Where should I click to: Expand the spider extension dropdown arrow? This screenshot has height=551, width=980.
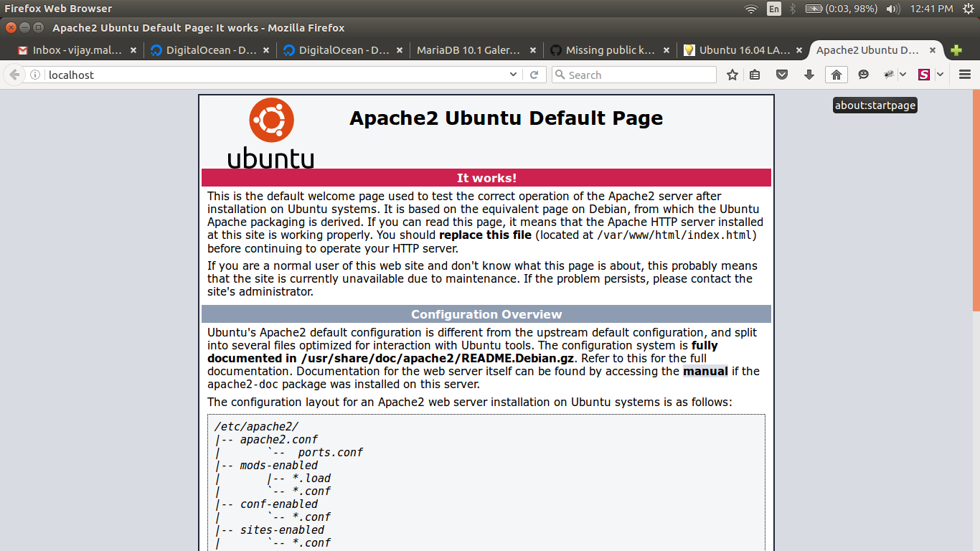903,75
